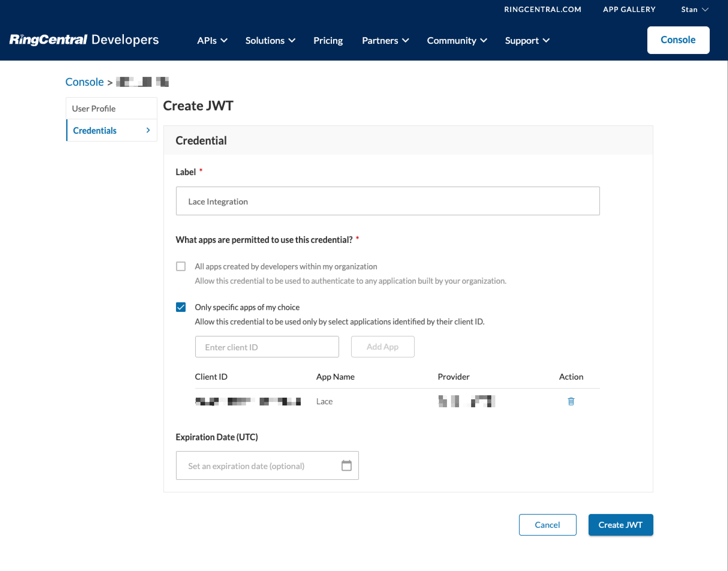Navigate to Console via breadcrumb link
Viewport: 728px width, 571px height.
pos(85,82)
